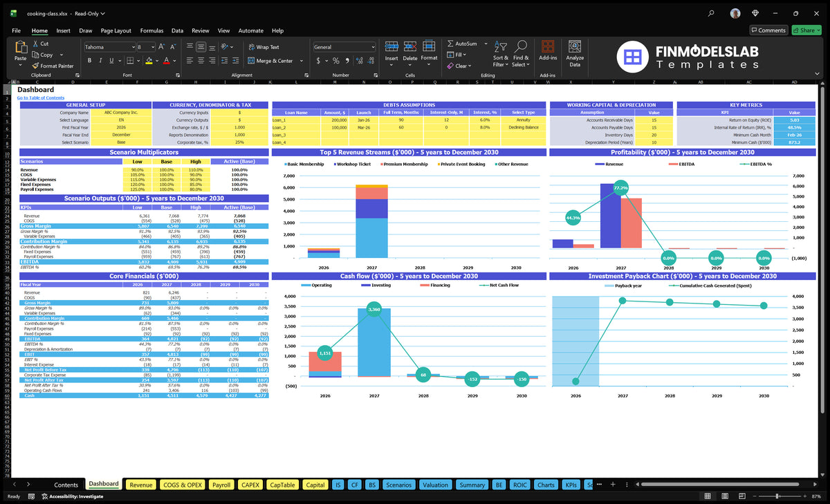
Task: Top align cell contents
Action: click(x=190, y=46)
